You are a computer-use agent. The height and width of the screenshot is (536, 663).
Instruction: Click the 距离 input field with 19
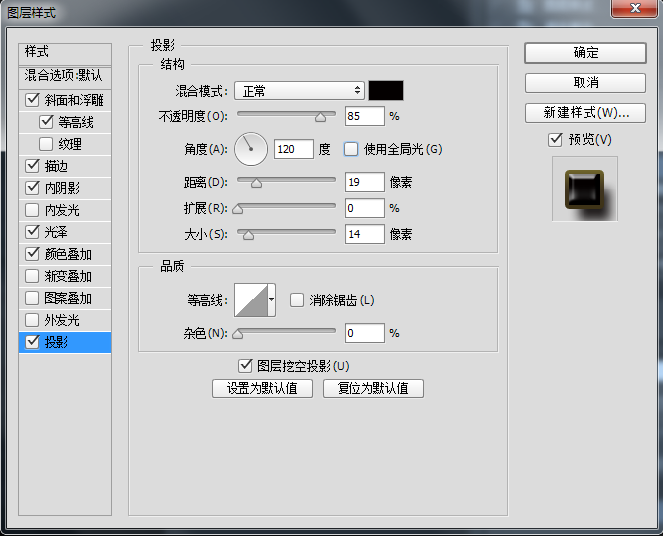[x=364, y=182]
